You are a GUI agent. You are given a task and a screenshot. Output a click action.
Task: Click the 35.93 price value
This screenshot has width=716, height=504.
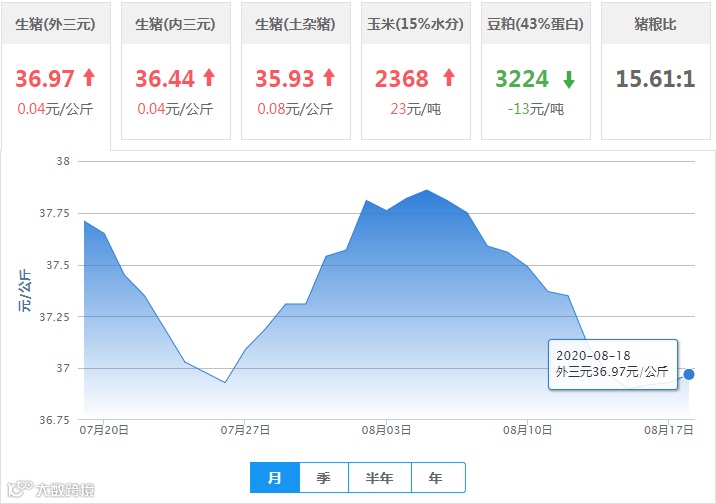[285, 79]
